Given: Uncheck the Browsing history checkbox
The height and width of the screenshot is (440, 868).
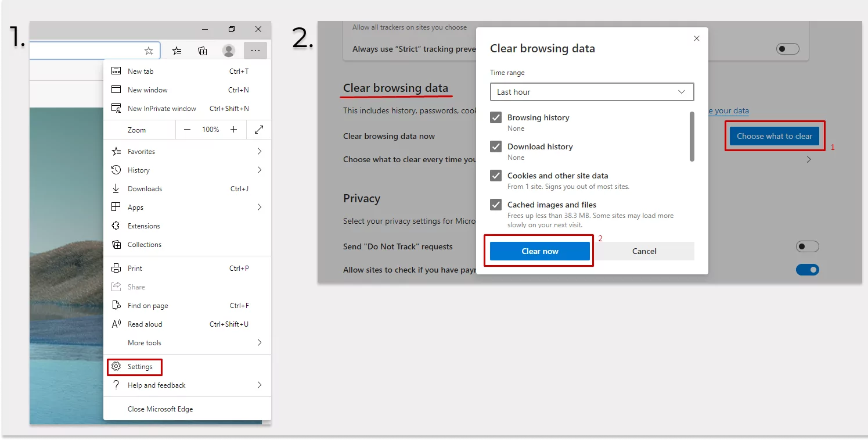Looking at the screenshot, I should click(x=496, y=117).
